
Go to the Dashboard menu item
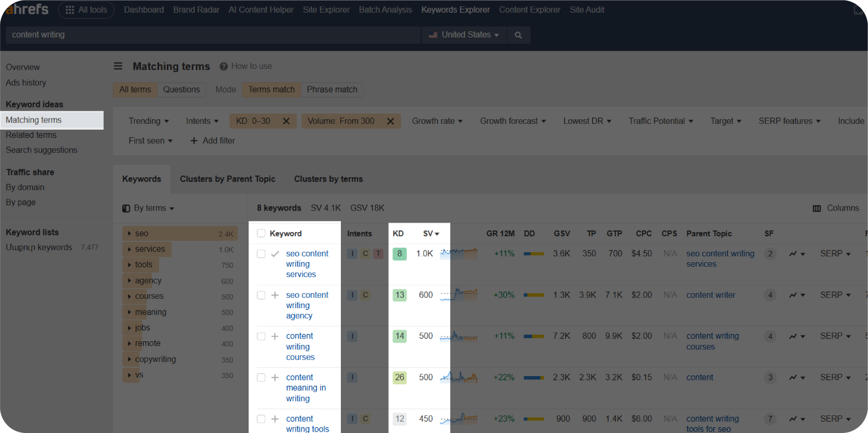144,9
